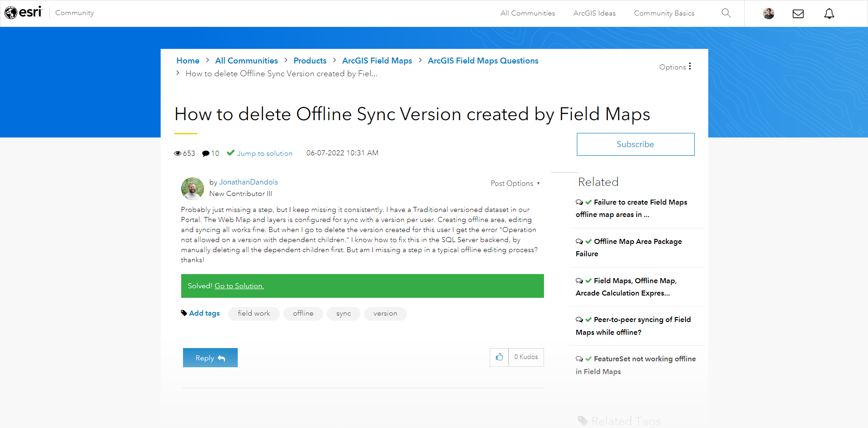Screen dimensions: 868x428
Task: Open ArcGIS Field Maps breadcrumb link
Action: pos(377,61)
